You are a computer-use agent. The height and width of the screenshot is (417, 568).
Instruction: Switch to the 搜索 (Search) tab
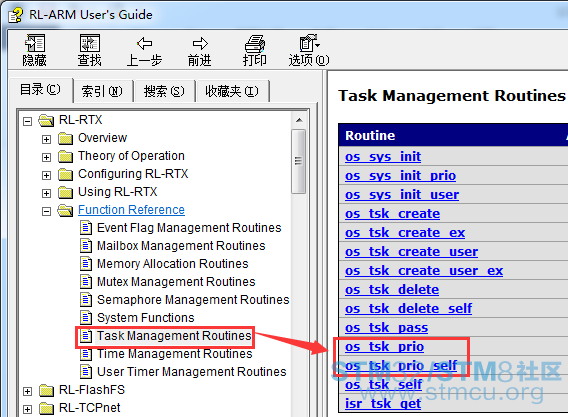[x=164, y=91]
